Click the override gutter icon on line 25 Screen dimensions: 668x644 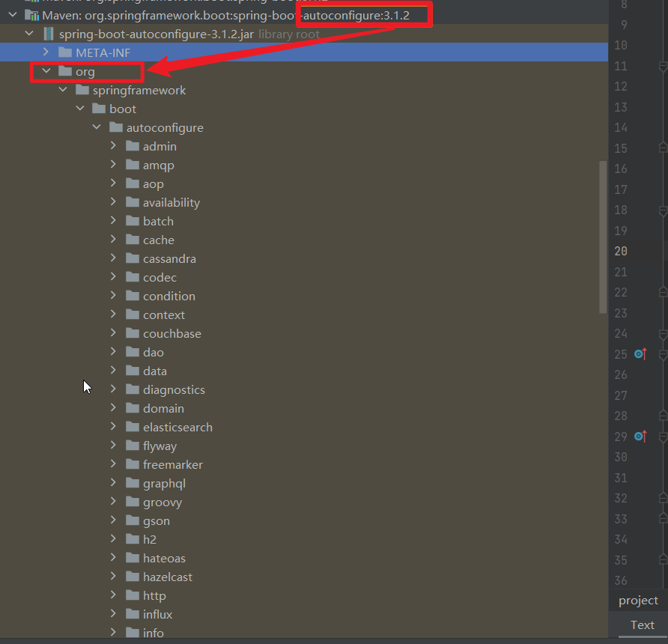click(x=640, y=354)
